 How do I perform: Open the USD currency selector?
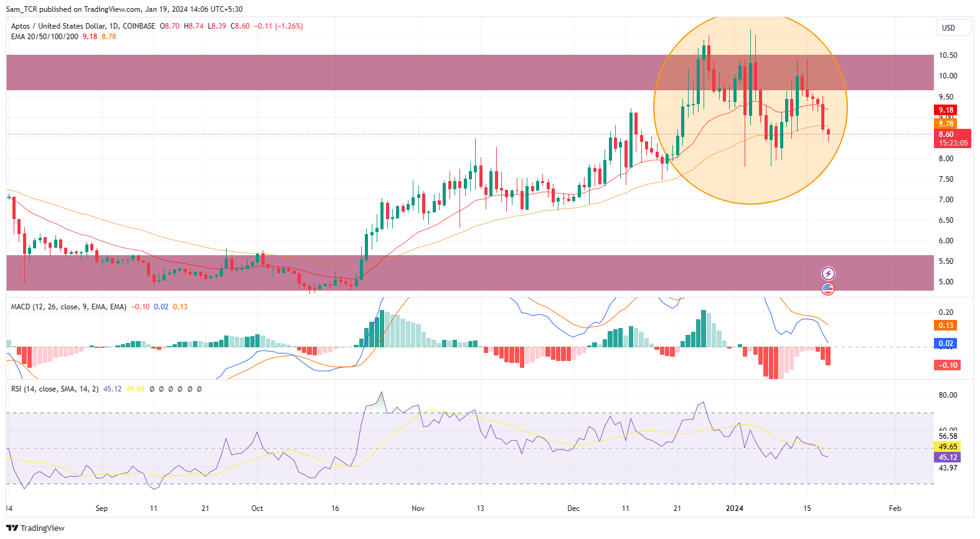[953, 27]
